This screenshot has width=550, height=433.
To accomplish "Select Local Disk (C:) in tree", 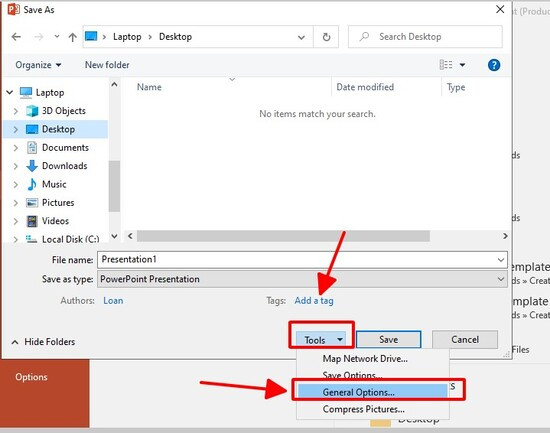I will point(71,239).
